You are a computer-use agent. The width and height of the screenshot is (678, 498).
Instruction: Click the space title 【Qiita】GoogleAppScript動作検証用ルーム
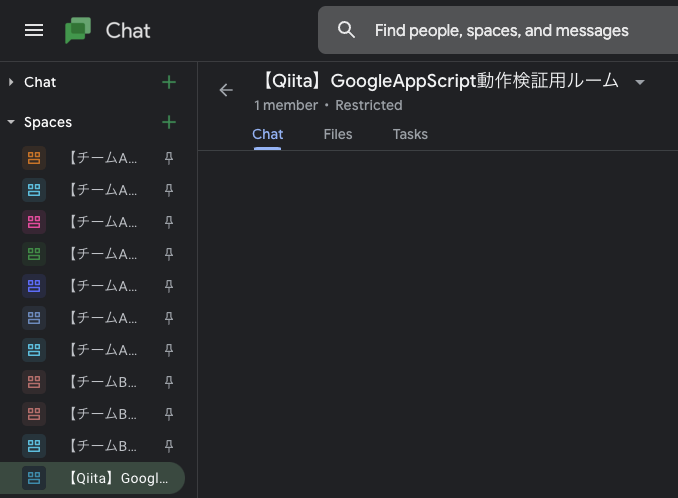440,81
